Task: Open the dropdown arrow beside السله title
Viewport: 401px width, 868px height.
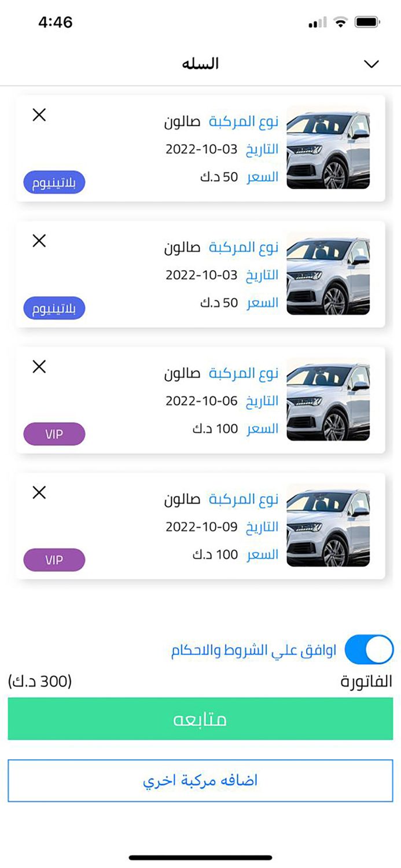Action: coord(371,64)
